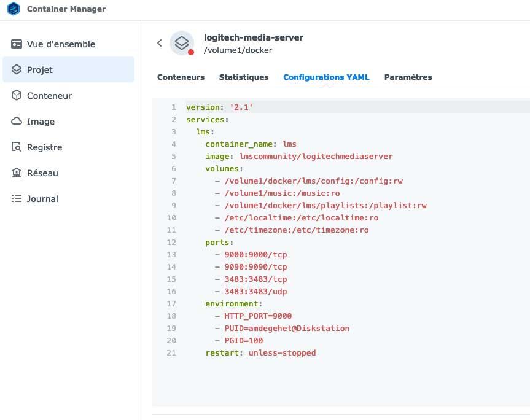This screenshot has height=420, width=530.
Task: Select the Projet stack icon in sidebar
Action: point(17,70)
